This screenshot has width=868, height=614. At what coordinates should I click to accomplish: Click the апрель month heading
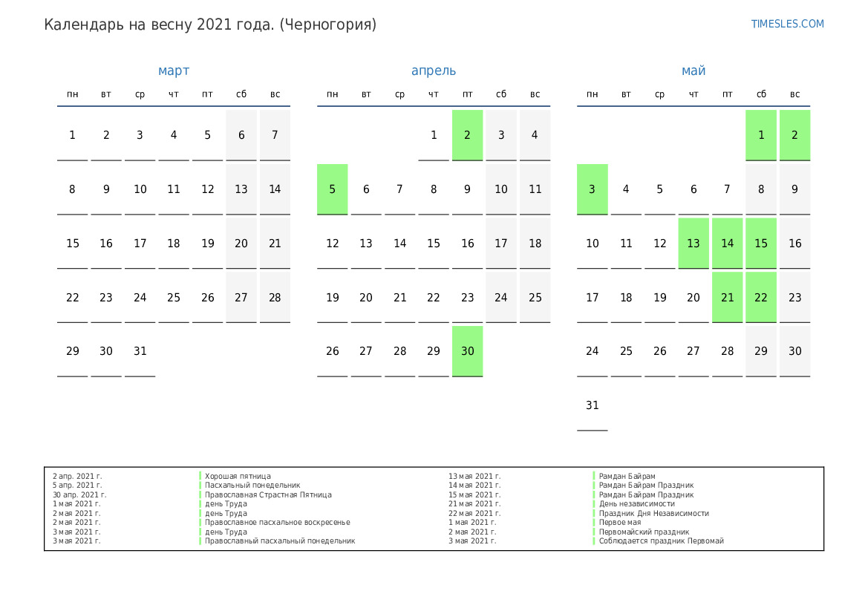coord(434,71)
